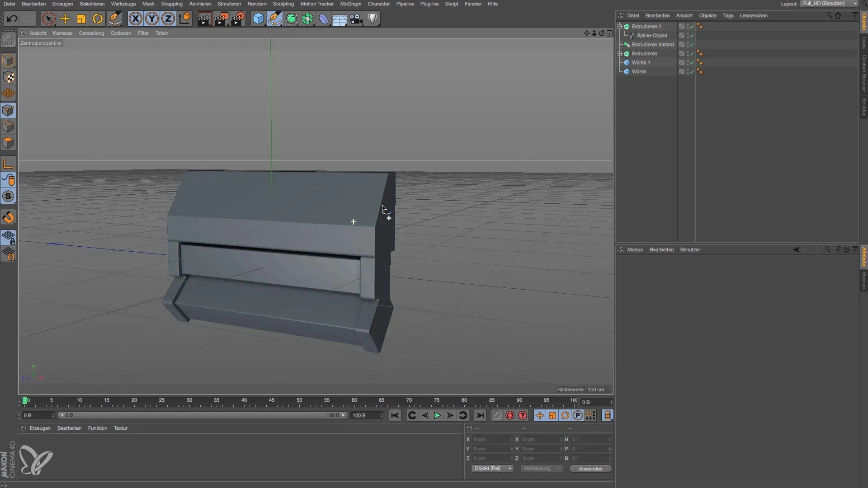868x488 pixels.
Task: Toggle the X axis lock
Action: tap(135, 19)
